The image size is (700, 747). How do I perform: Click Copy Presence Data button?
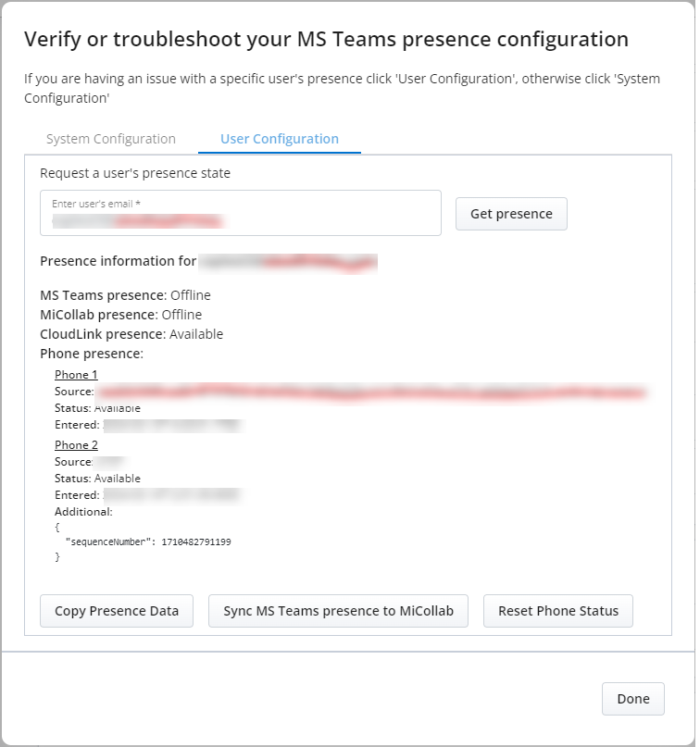tap(117, 611)
